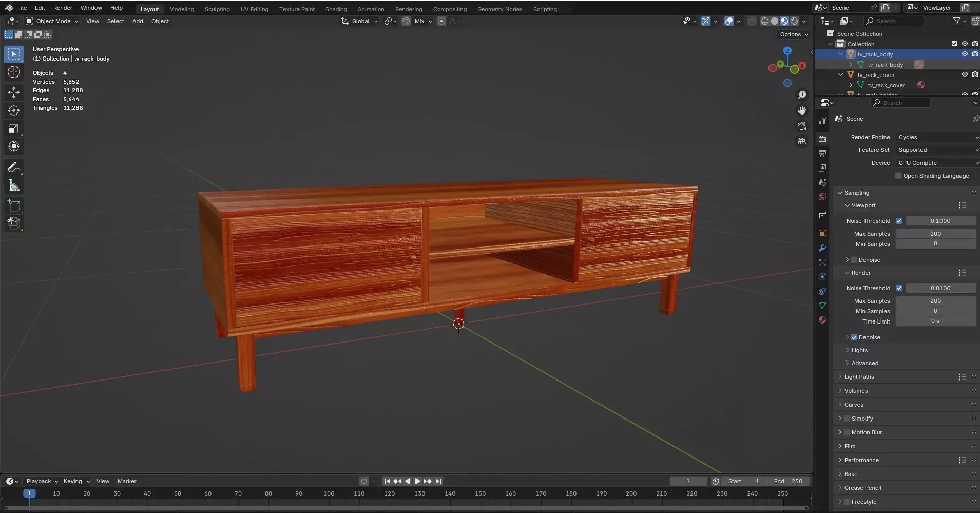980x513 pixels.
Task: Click the Time Limit field
Action: click(935, 321)
